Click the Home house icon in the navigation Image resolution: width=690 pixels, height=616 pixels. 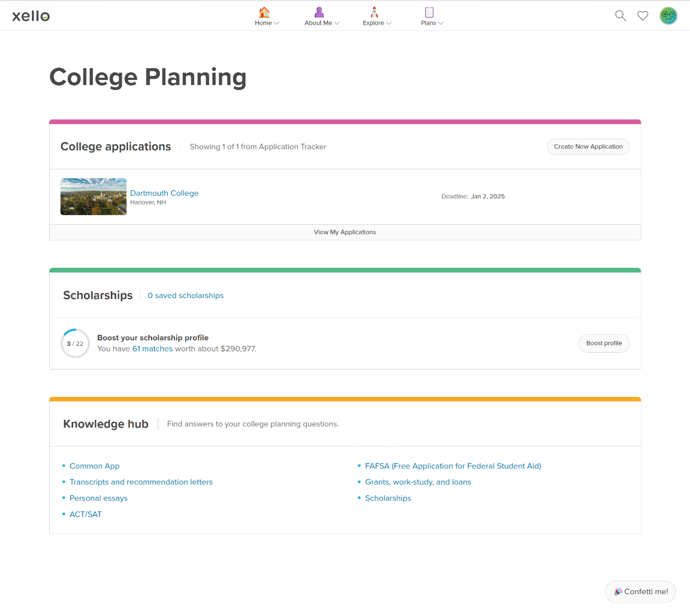pyautogui.click(x=264, y=12)
